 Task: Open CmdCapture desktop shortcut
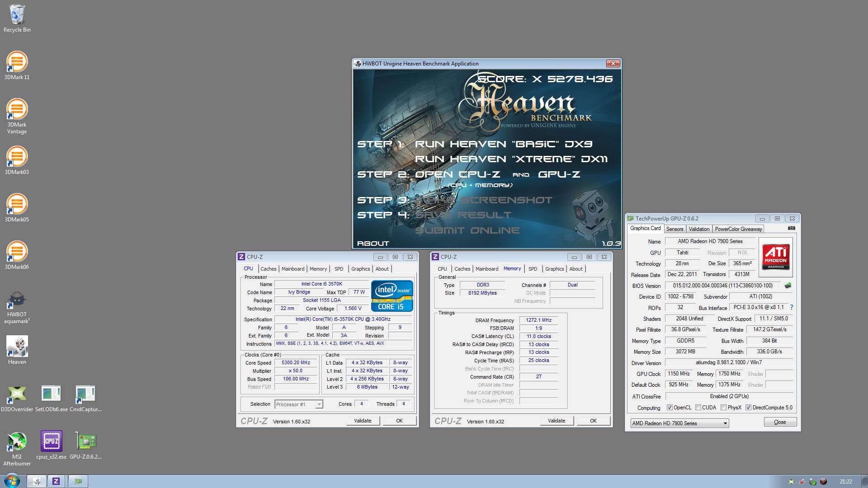[x=85, y=399]
